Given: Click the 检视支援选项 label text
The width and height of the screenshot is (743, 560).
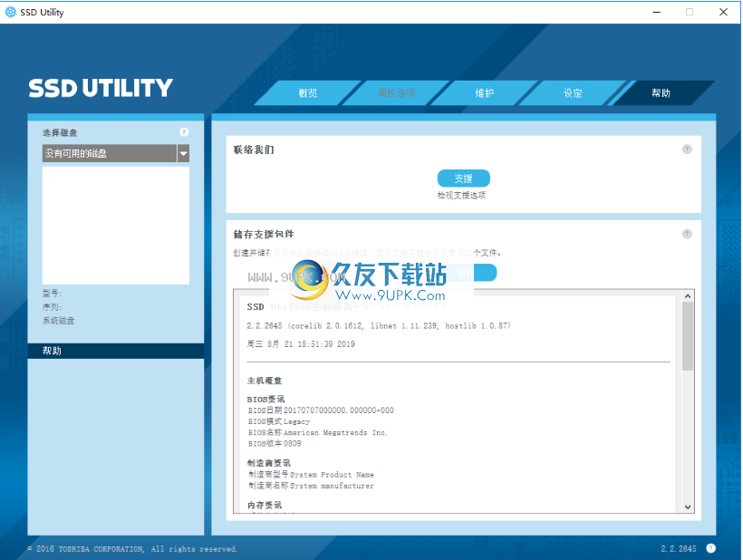Looking at the screenshot, I should click(461, 195).
